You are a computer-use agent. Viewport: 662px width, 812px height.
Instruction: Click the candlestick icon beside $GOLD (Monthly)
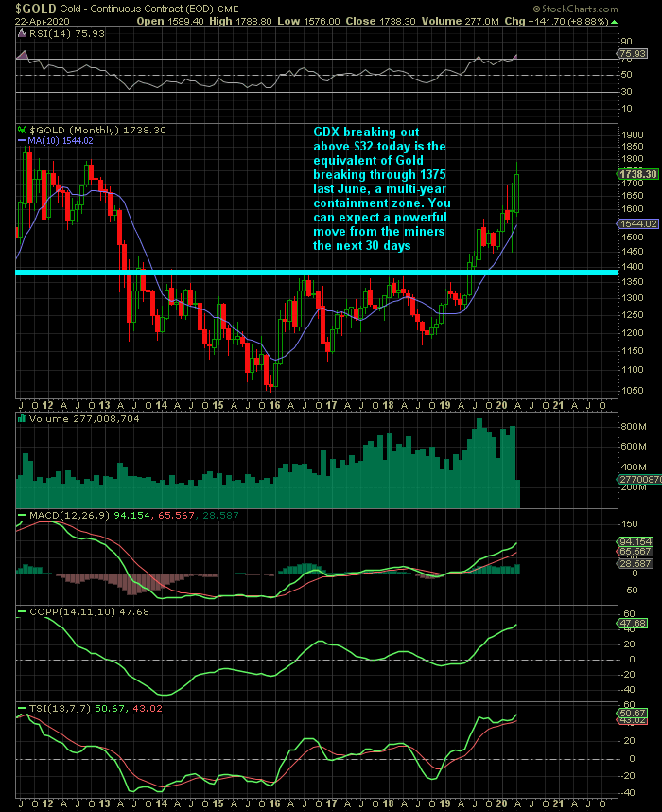[x=23, y=130]
